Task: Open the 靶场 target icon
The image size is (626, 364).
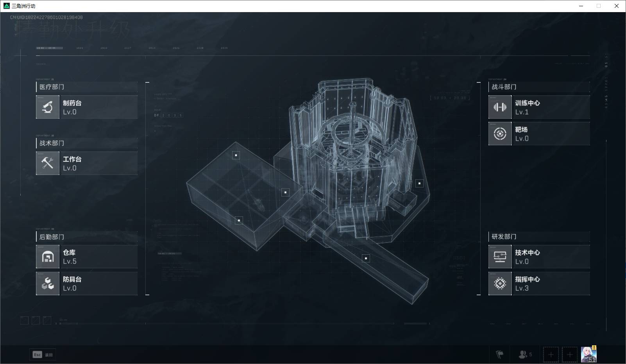Action: 500,134
